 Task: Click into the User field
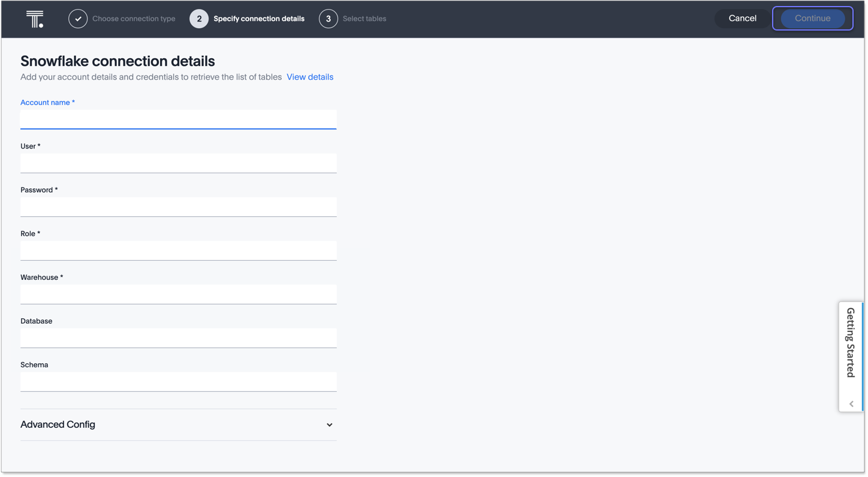tap(178, 163)
